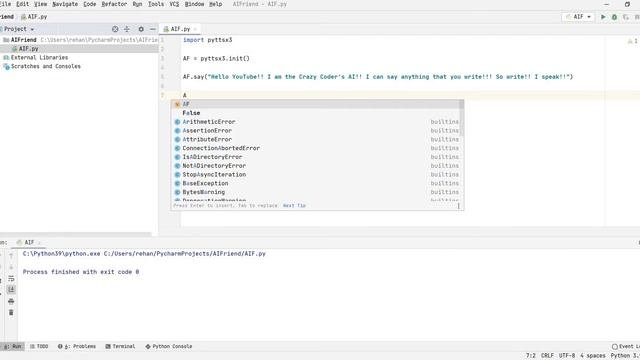Pick ArithmeticError from completion suggestions
Screen dimensions: 640x360
(x=315, y=122)
